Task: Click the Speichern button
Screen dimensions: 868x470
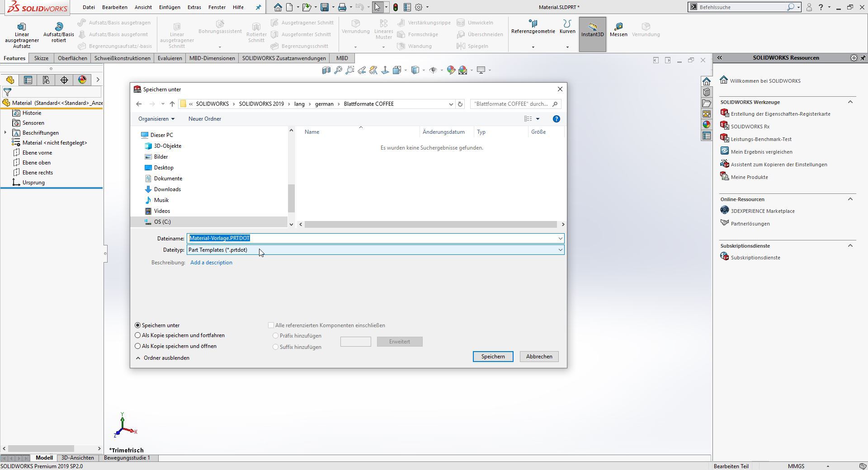Action: tap(493, 357)
